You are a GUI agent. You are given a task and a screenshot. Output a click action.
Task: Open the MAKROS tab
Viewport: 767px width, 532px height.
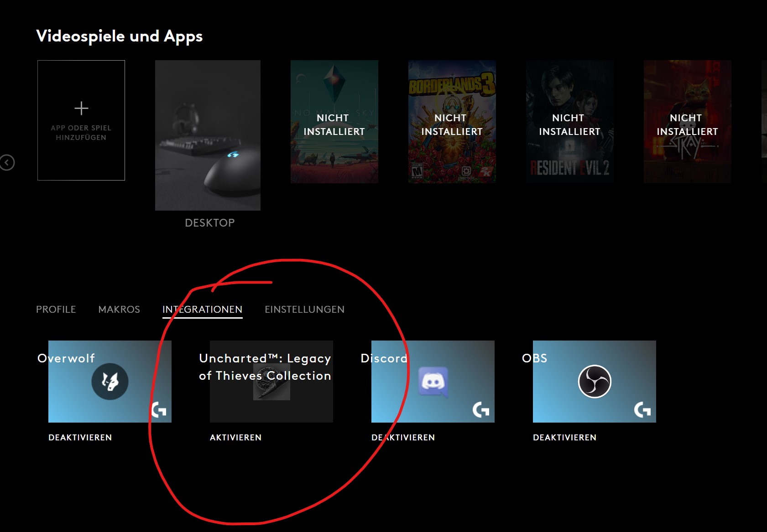point(119,309)
